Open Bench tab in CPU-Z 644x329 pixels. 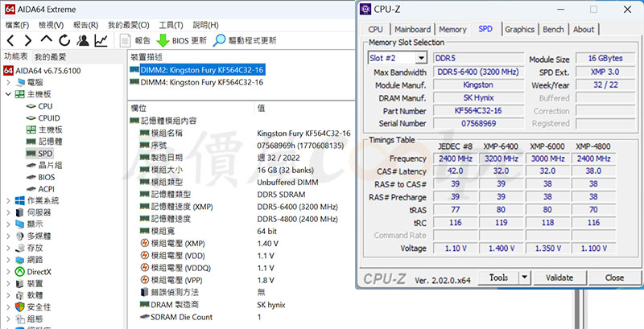pos(553,30)
